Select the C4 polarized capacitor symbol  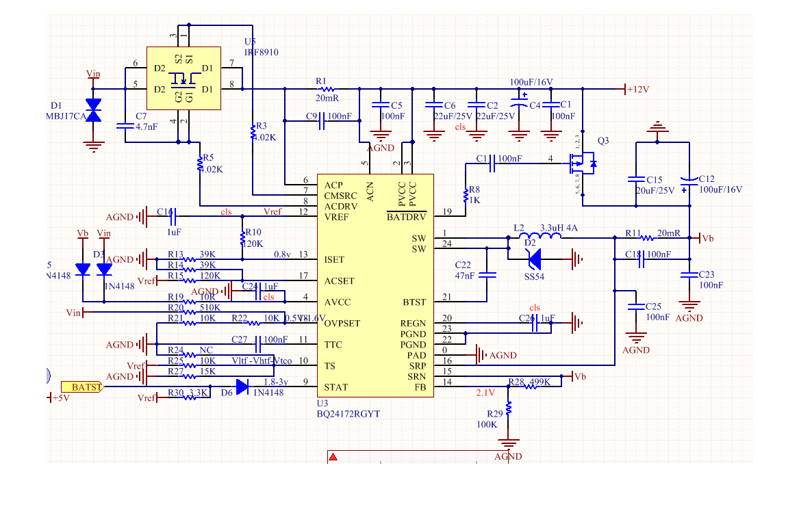click(519, 103)
